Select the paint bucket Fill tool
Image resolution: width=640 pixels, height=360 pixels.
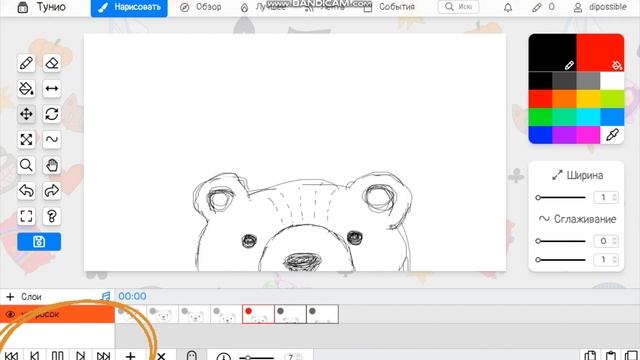[26, 89]
